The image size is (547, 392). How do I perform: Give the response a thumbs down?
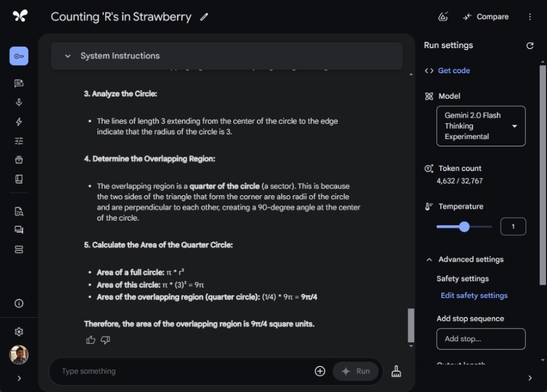[x=105, y=340]
